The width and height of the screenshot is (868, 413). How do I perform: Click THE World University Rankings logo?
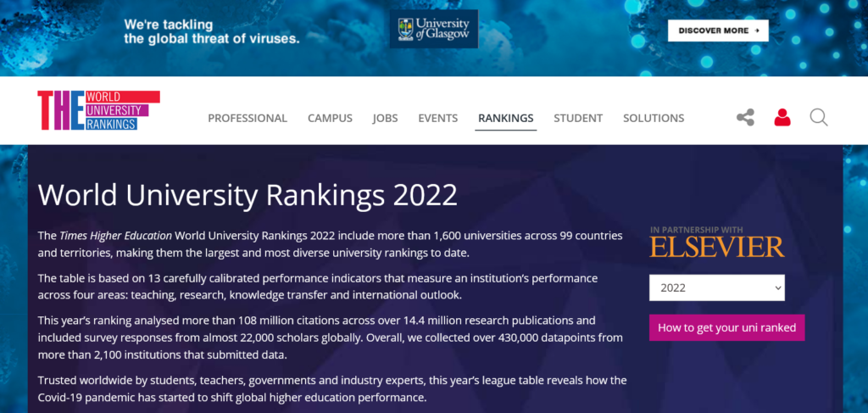click(x=98, y=110)
